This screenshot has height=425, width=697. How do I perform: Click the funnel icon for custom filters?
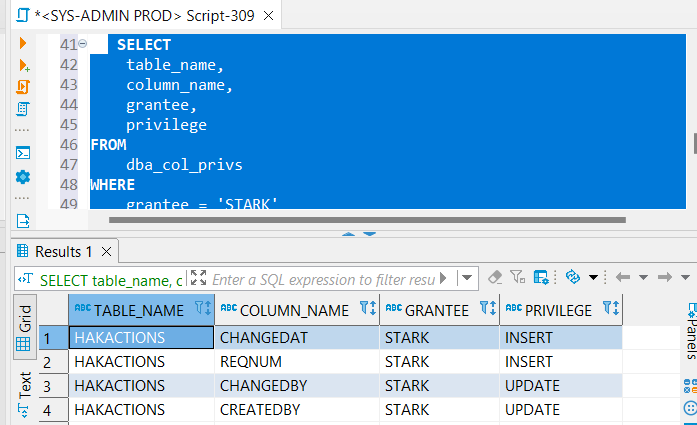coord(517,277)
